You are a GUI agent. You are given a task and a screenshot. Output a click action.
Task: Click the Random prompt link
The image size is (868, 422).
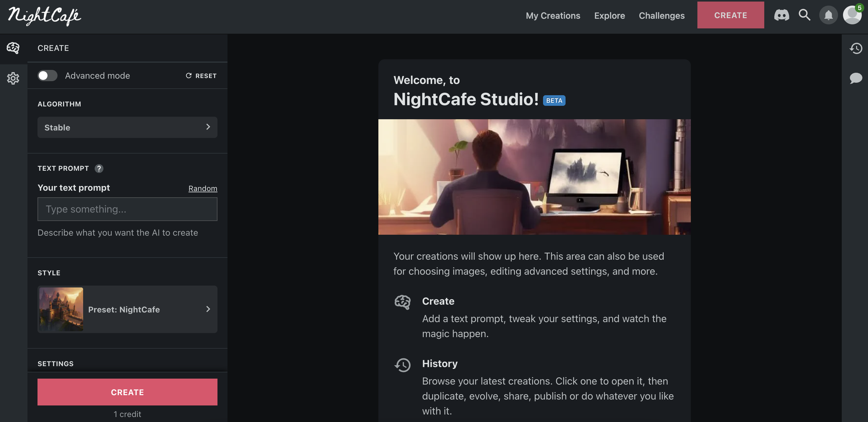pyautogui.click(x=202, y=189)
